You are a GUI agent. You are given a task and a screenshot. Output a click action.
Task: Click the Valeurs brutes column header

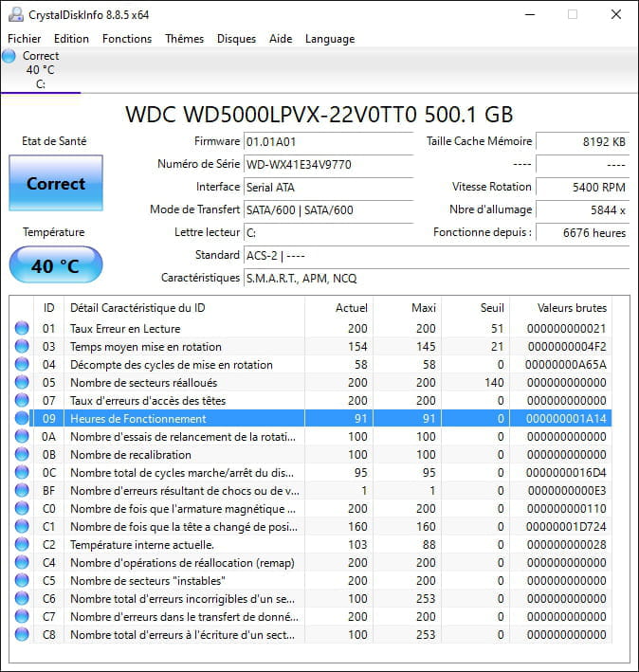click(560, 308)
